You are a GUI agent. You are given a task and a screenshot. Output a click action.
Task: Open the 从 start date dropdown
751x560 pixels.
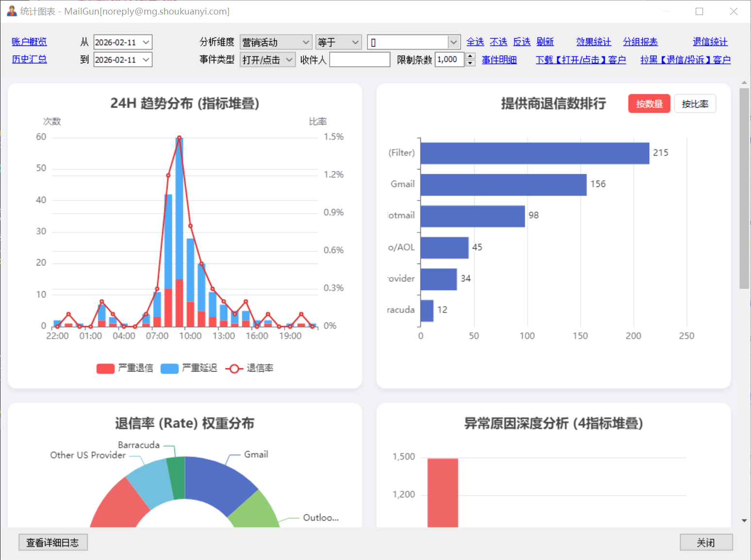coord(146,43)
